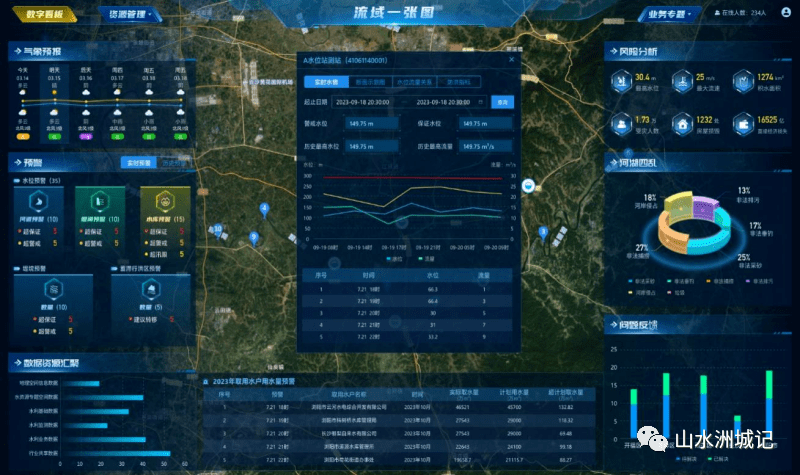Toggle 非法采砂 legend in 河湖四乱 chart
The image size is (800, 475).
(641, 281)
